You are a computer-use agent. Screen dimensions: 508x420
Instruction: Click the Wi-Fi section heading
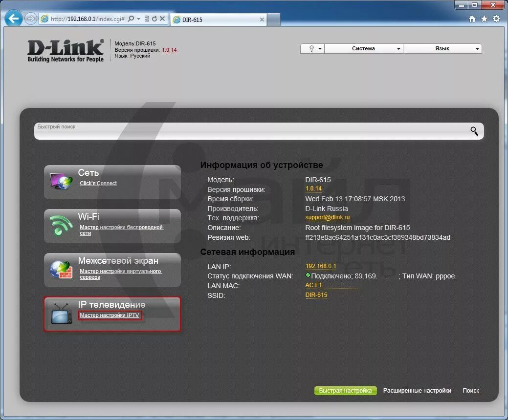pyautogui.click(x=89, y=216)
